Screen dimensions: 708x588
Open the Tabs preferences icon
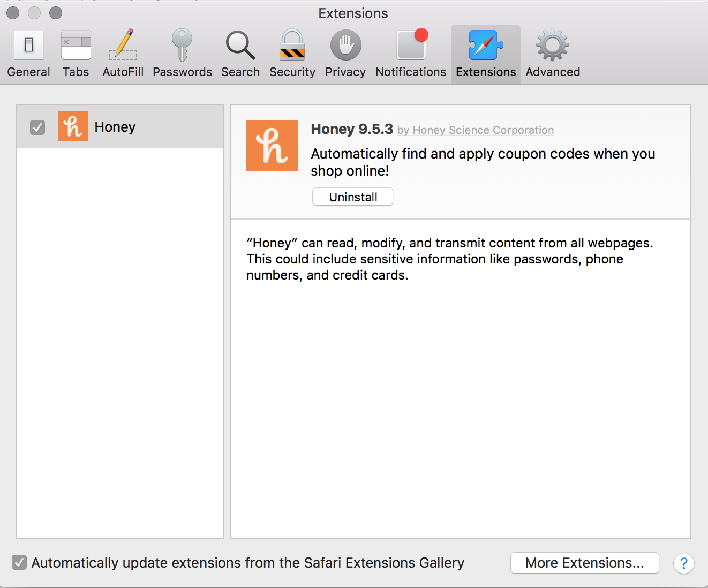tap(76, 45)
